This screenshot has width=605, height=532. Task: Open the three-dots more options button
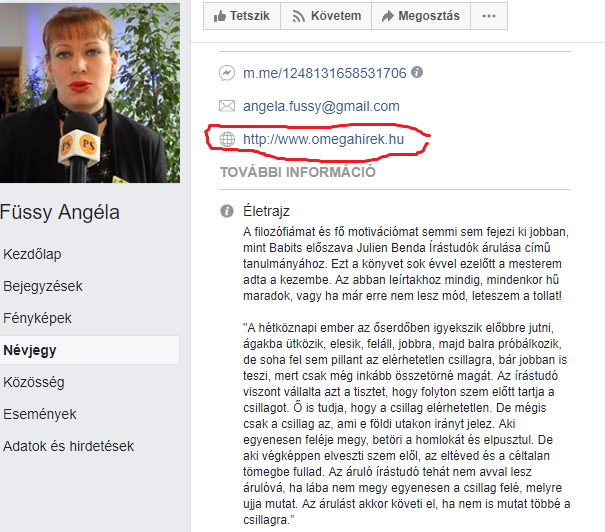click(x=489, y=16)
